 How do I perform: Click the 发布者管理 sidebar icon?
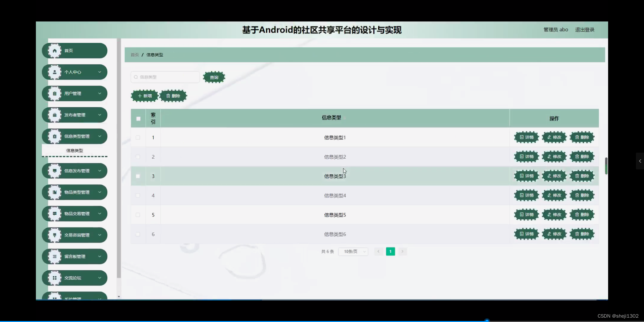[55, 115]
